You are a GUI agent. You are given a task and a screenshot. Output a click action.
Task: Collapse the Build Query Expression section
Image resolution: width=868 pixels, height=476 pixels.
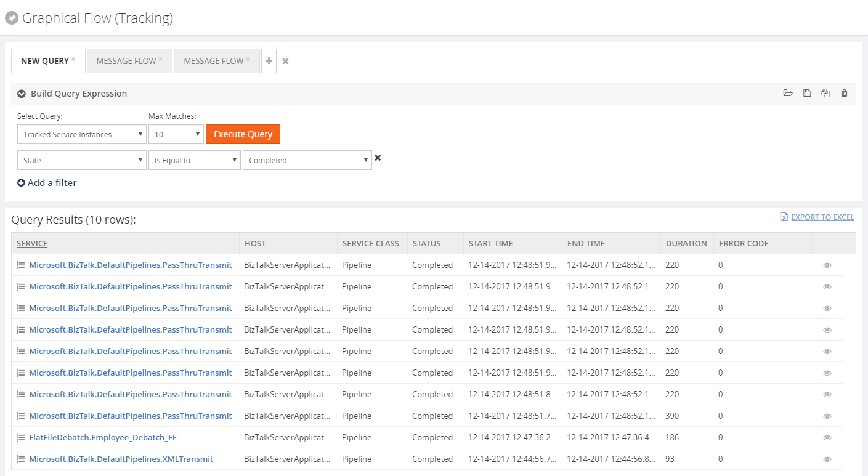[21, 93]
